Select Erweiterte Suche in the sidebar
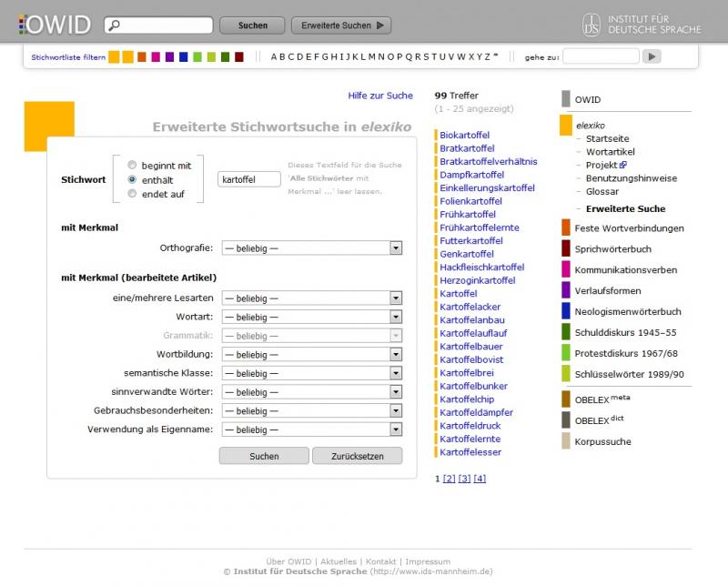The height and width of the screenshot is (586, 728). (x=625, y=209)
